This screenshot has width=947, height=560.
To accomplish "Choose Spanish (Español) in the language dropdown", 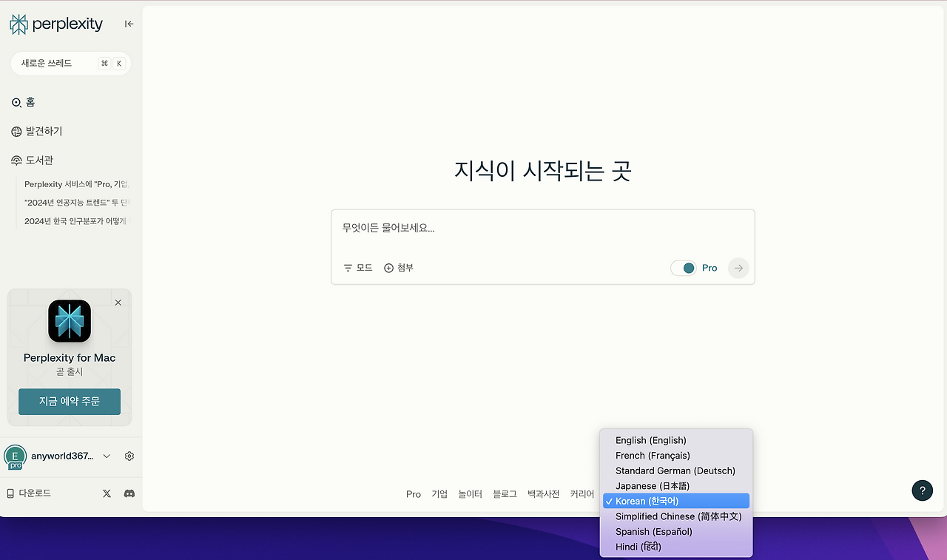I will click(x=654, y=531).
